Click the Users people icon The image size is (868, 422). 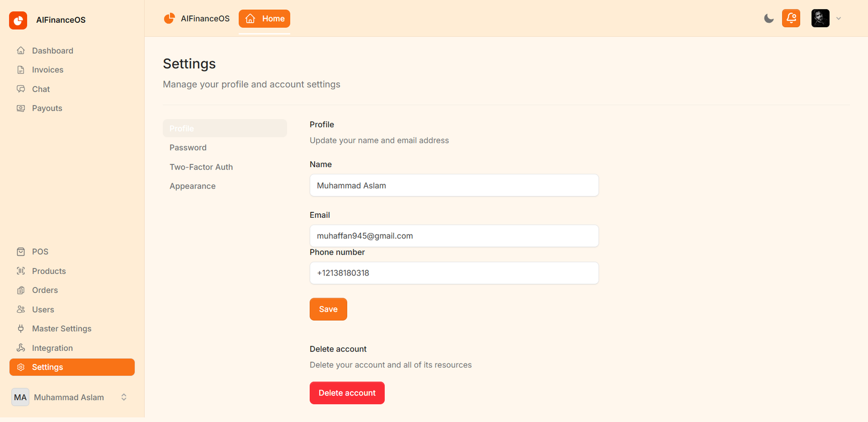[21, 310]
